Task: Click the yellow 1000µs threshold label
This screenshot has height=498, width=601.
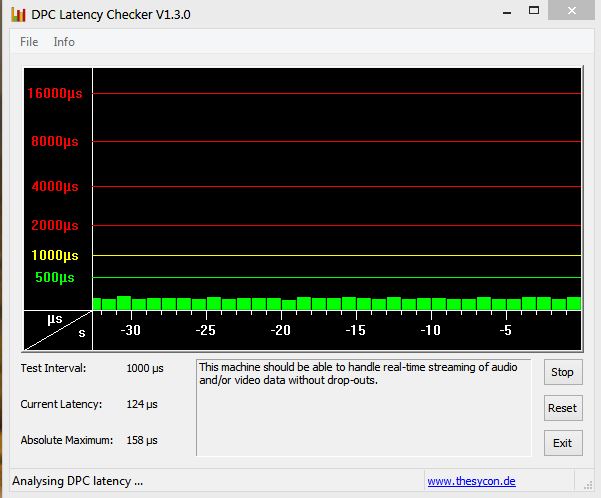Action: tap(55, 255)
